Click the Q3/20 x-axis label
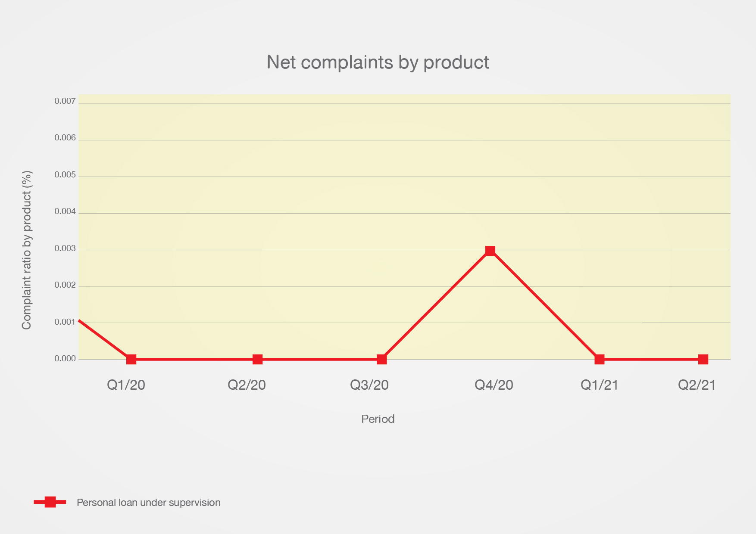The width and height of the screenshot is (756, 534). pyautogui.click(x=369, y=385)
